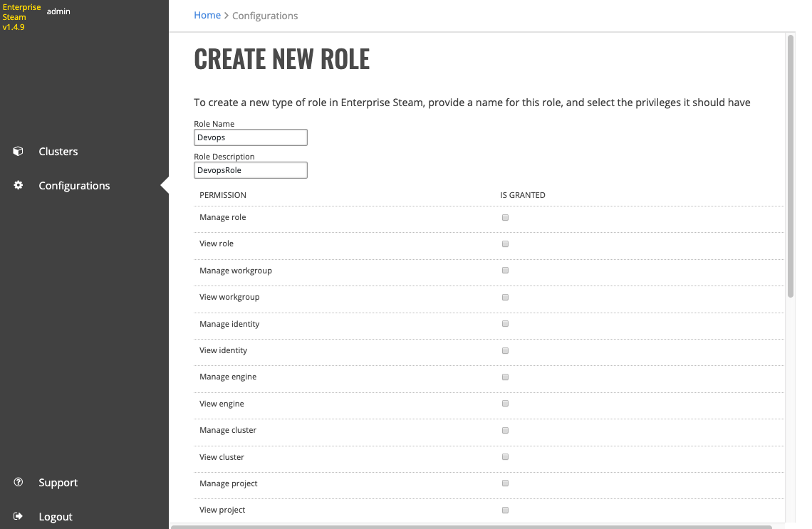Click the Logout arrow icon
This screenshot has width=812, height=529.
[18, 516]
